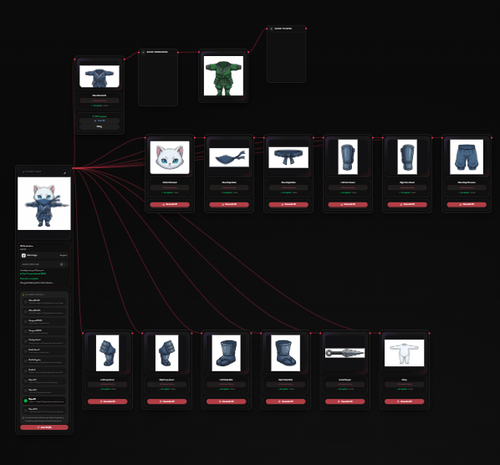Click the red button at the bottom of character panel

44,427
